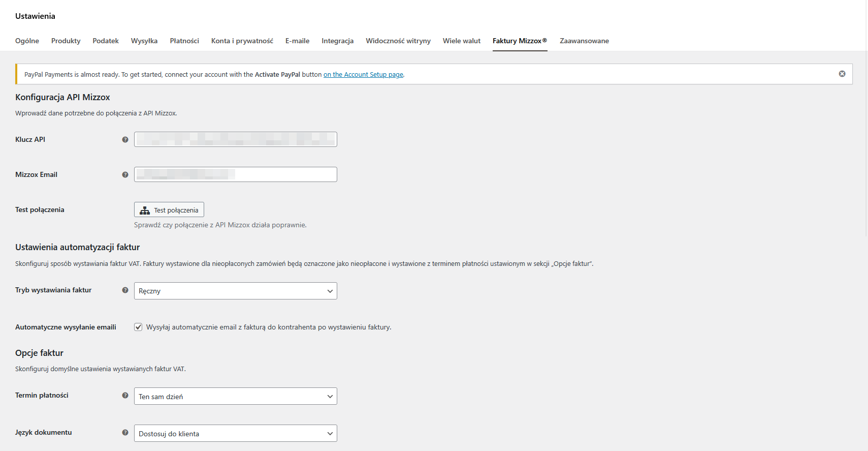Follow the Account Setup page link
The image size is (868, 451).
click(x=363, y=74)
